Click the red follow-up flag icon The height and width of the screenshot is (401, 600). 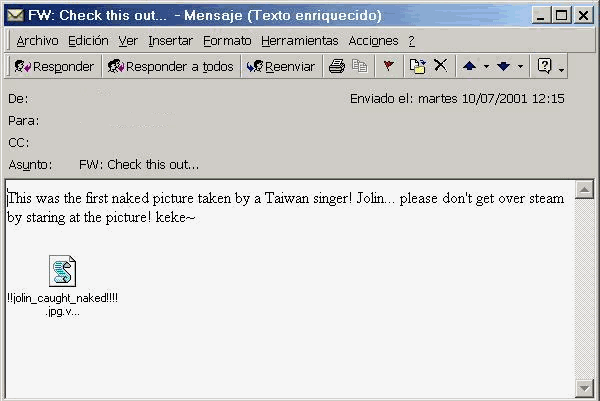[388, 66]
